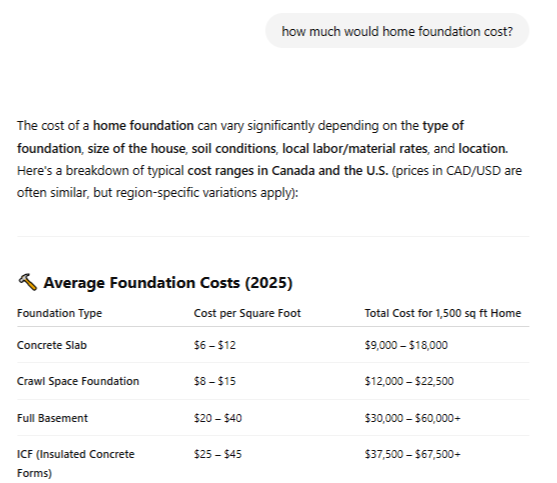The width and height of the screenshot is (557, 483).
Task: Click the Average Foundation Costs (2025) heading
Action: pyautogui.click(x=168, y=283)
